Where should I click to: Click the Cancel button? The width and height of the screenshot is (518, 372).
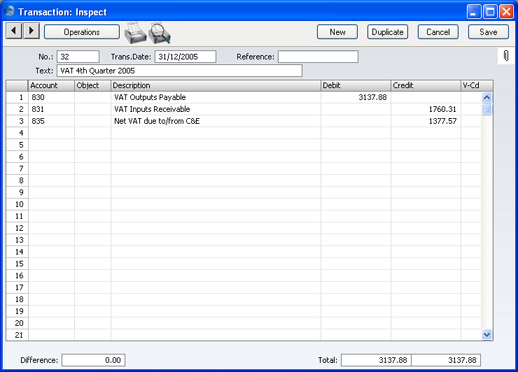coord(438,32)
